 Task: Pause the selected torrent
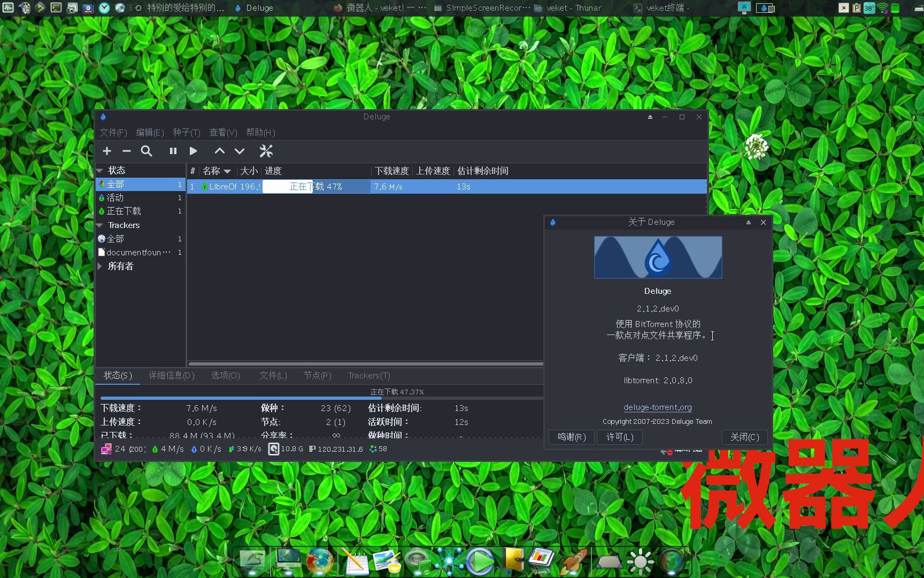[173, 151]
